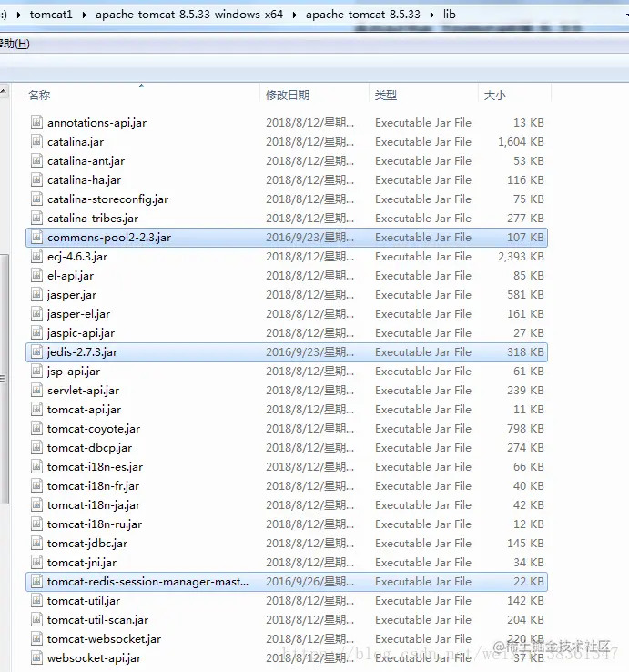Expand arrow after apache-tomcat-8.5.33-windows-x64 breadcrumb
Viewport: 629px width, 672px height.
click(294, 15)
